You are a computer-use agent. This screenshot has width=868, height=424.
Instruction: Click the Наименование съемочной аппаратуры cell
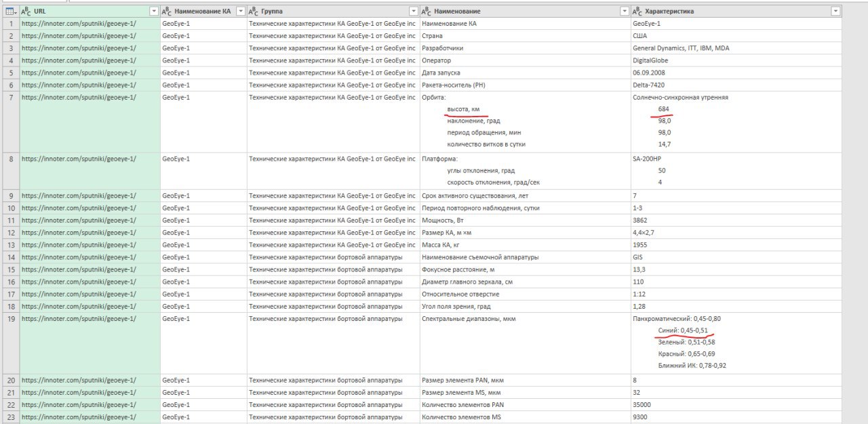(x=524, y=256)
